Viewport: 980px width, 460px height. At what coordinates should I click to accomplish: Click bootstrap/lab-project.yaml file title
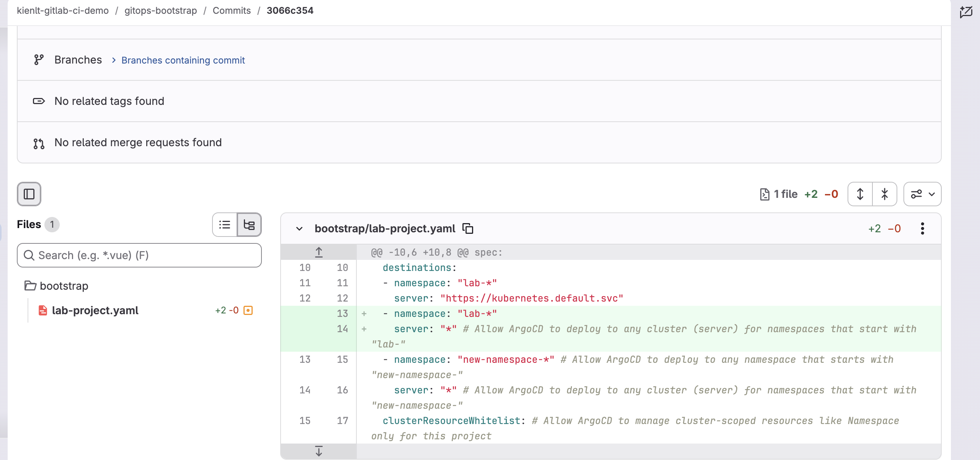(385, 228)
